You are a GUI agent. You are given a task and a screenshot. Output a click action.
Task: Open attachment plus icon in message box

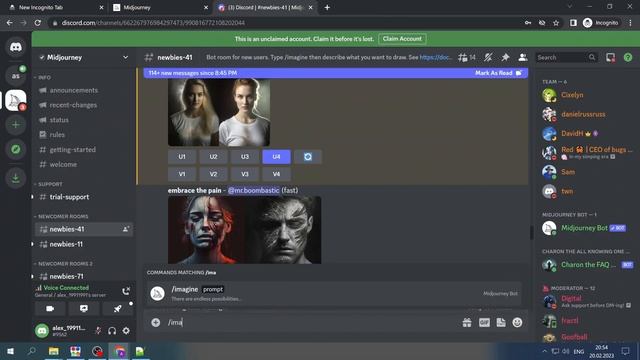[156, 322]
